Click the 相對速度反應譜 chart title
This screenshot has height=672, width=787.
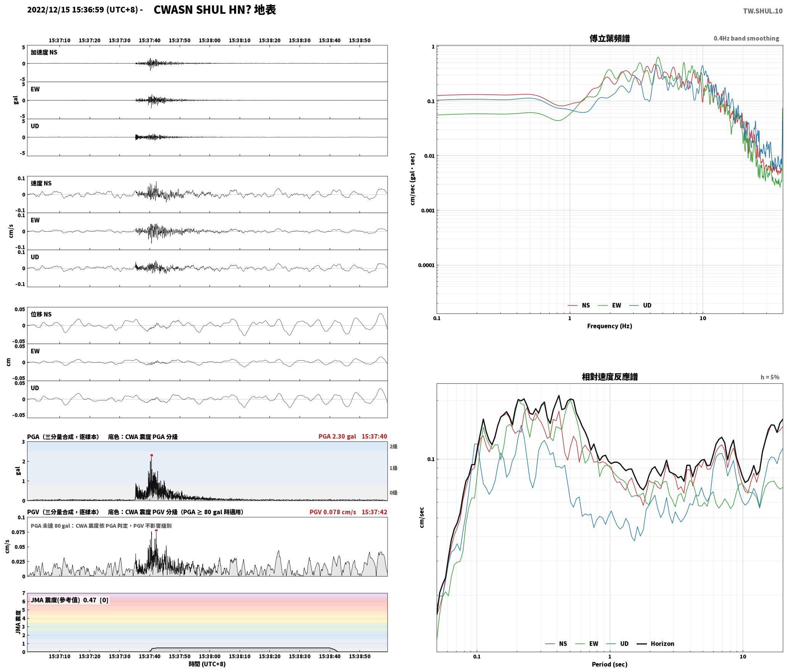click(x=610, y=377)
